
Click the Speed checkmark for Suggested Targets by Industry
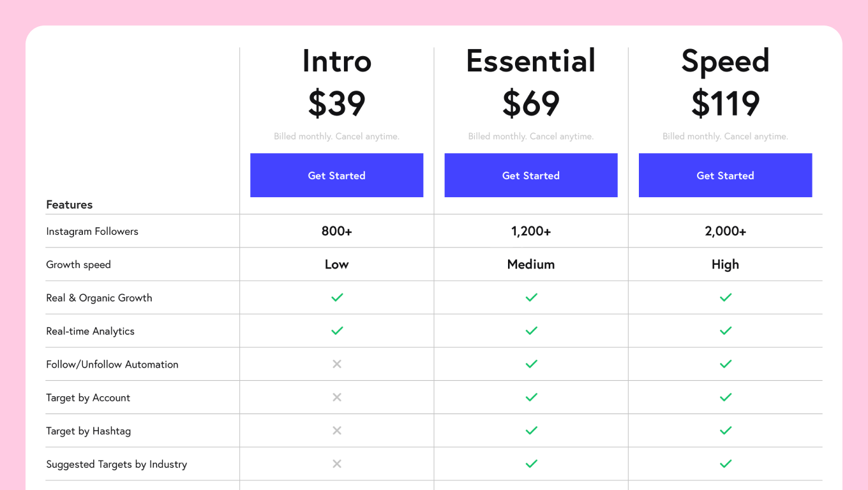pyautogui.click(x=725, y=464)
